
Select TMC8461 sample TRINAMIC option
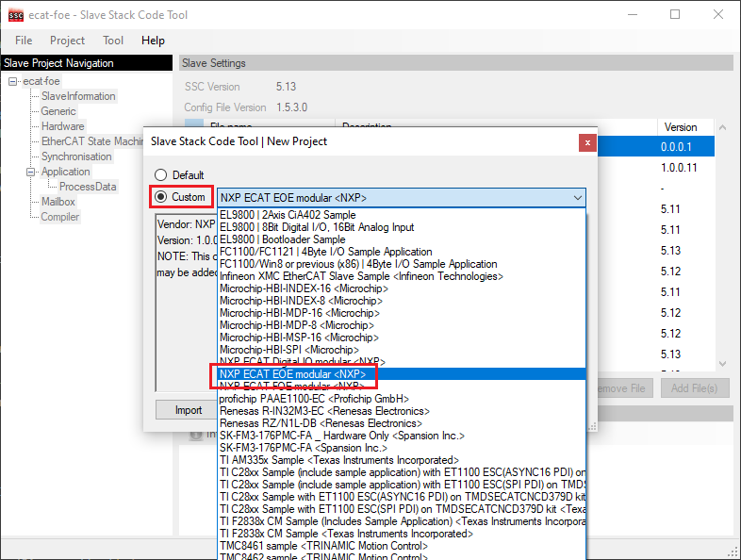click(319, 546)
